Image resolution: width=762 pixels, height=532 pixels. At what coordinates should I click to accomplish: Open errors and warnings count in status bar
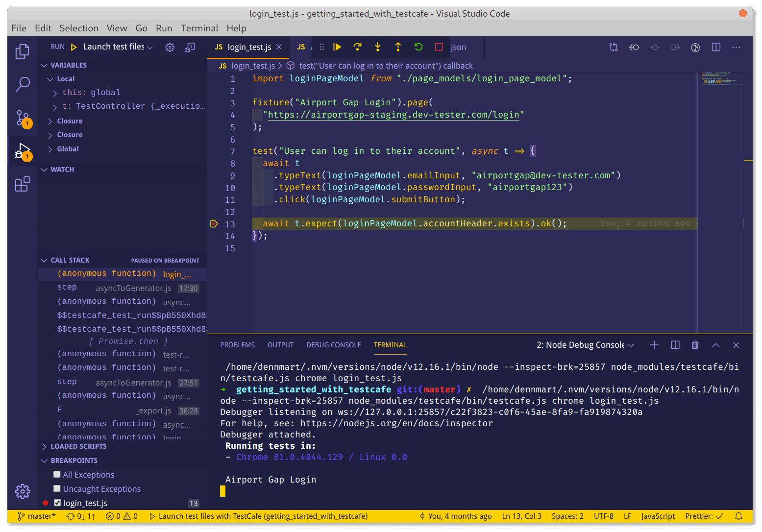[122, 516]
